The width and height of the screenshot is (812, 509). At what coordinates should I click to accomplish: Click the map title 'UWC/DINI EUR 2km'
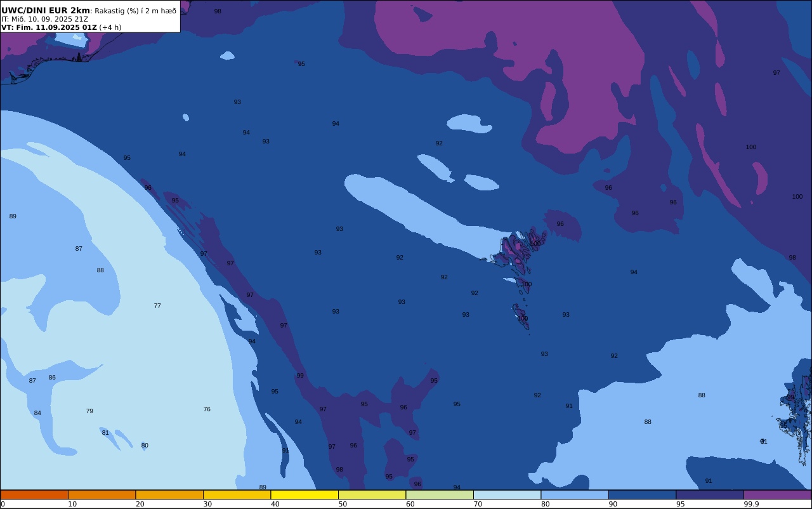click(x=46, y=10)
